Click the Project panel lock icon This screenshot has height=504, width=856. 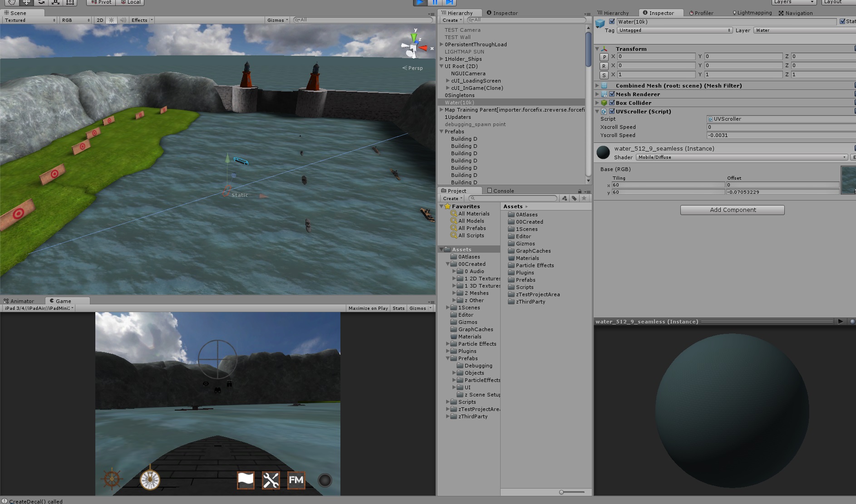click(x=580, y=191)
